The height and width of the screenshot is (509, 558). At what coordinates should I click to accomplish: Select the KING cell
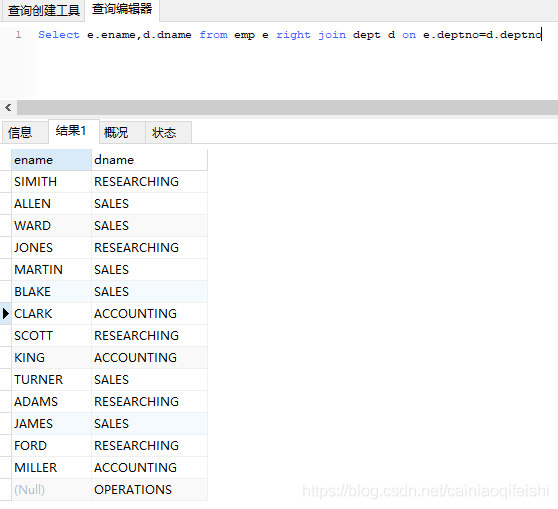tap(52, 358)
